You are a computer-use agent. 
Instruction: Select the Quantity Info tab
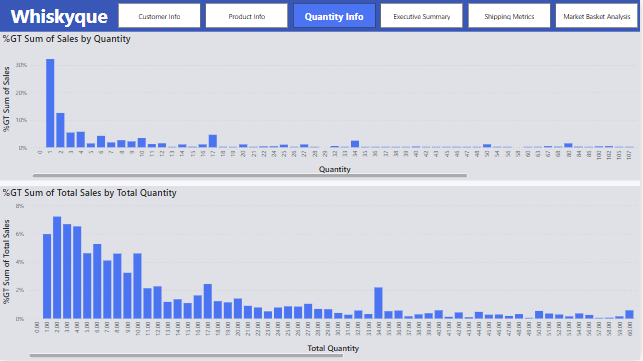334,16
